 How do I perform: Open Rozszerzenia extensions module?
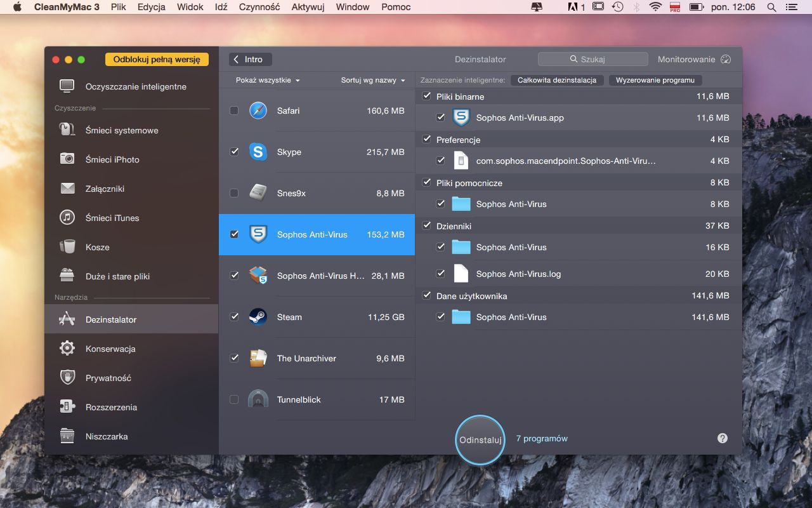click(131, 407)
